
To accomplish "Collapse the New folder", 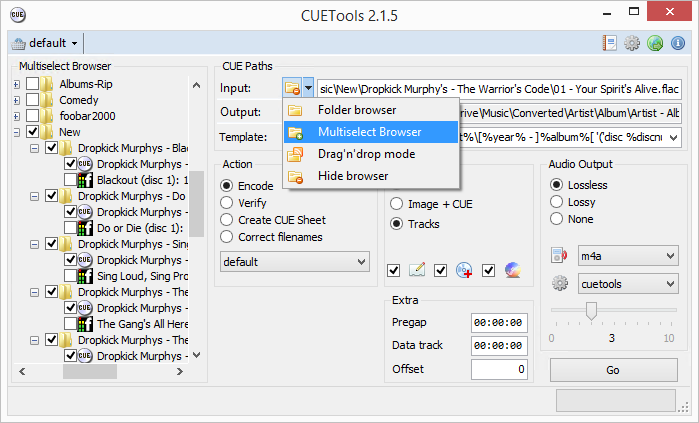I will [x=16, y=132].
